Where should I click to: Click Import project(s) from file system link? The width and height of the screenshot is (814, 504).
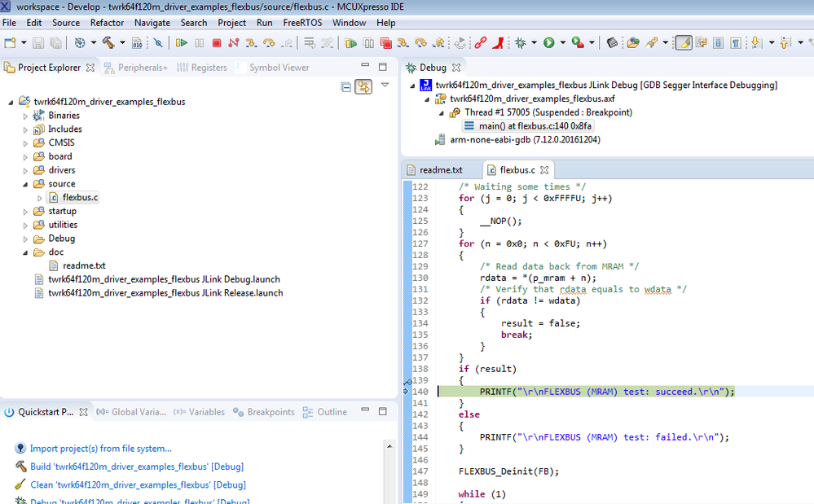100,448
